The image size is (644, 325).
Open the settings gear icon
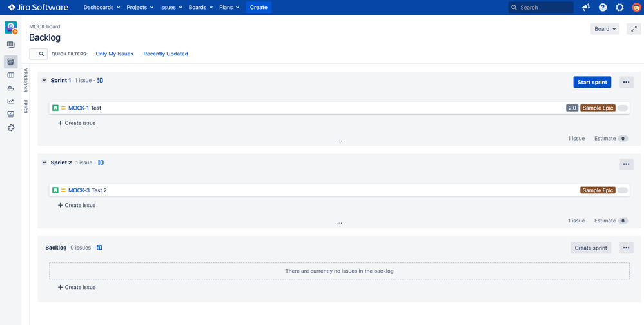click(620, 7)
